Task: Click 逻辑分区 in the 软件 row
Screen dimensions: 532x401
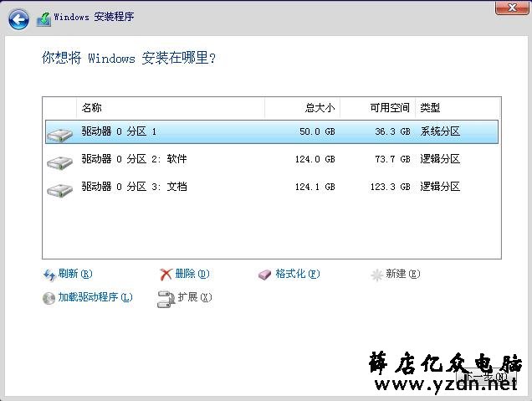Action: (x=440, y=159)
